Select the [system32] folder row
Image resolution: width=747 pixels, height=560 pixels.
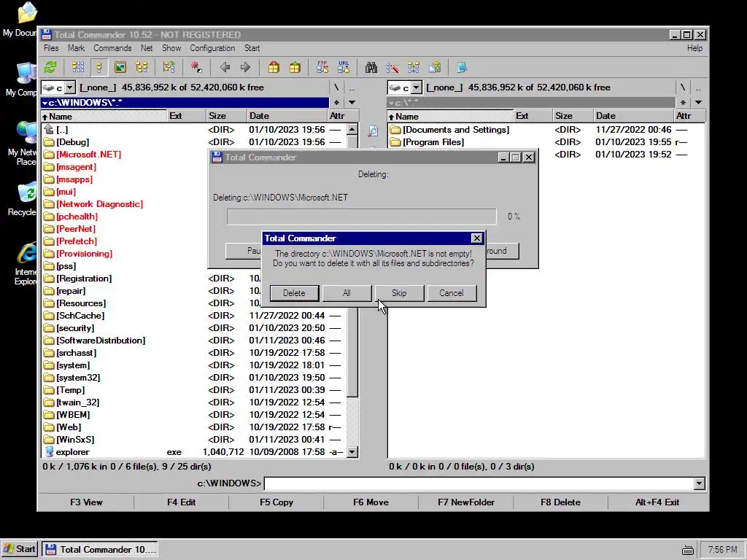[193, 378]
